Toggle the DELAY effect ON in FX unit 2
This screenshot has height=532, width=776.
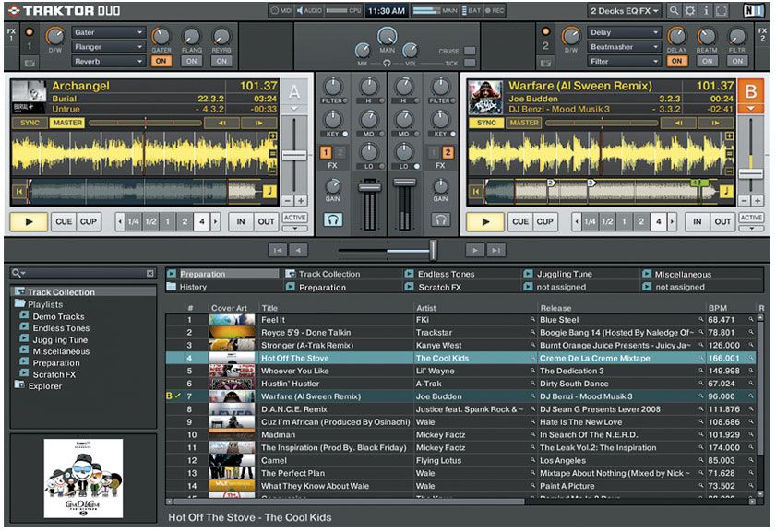coord(675,59)
